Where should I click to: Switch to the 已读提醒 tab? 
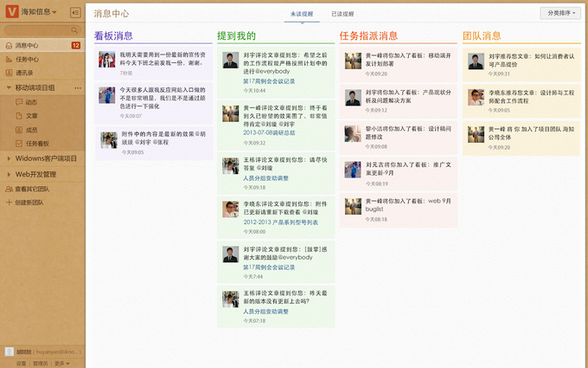tap(342, 14)
